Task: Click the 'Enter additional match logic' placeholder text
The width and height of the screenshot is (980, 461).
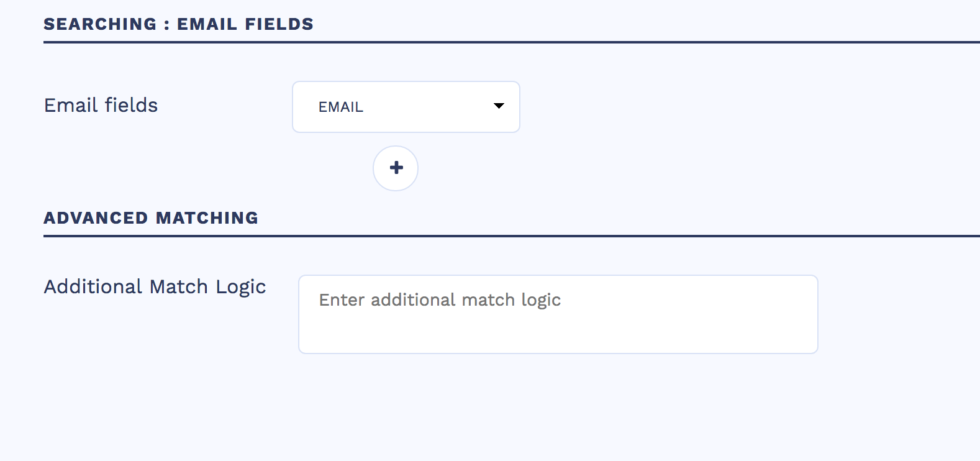Action: (440, 300)
